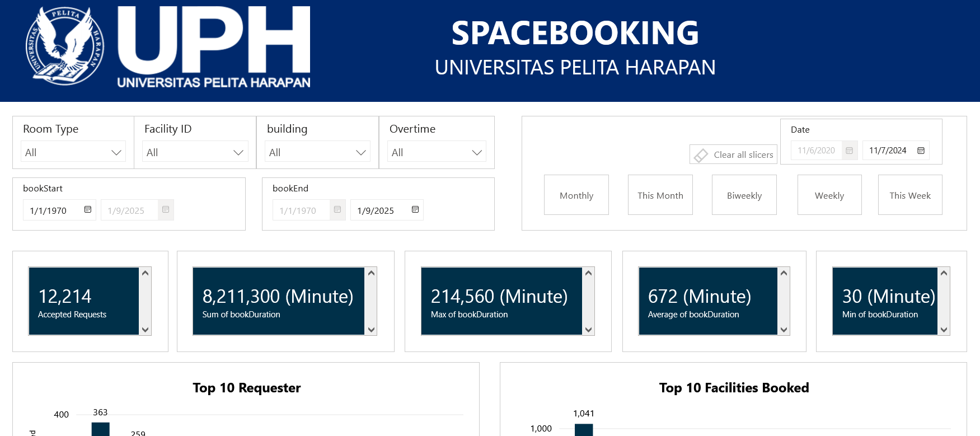The image size is (980, 436).
Task: Click the Date slicer label
Action: point(800,129)
